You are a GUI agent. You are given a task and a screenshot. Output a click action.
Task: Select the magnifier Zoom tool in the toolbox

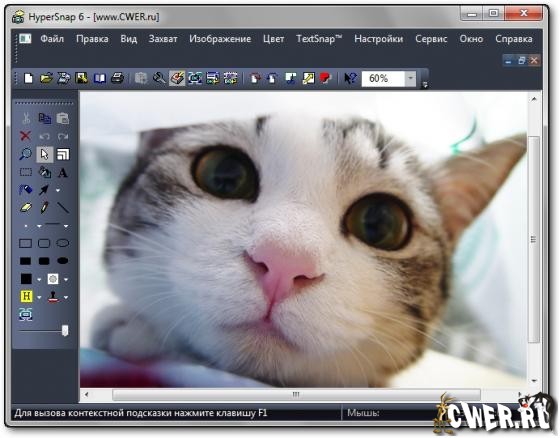(x=25, y=154)
